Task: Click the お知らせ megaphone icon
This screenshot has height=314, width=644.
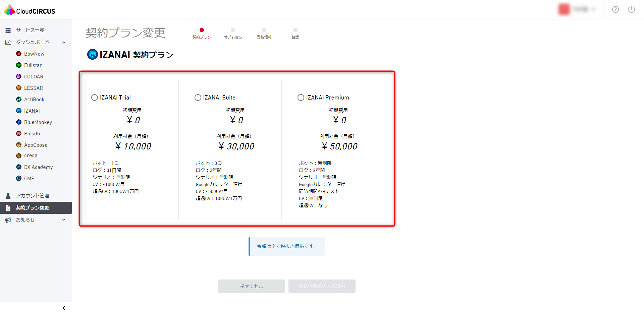Action: pos(8,220)
